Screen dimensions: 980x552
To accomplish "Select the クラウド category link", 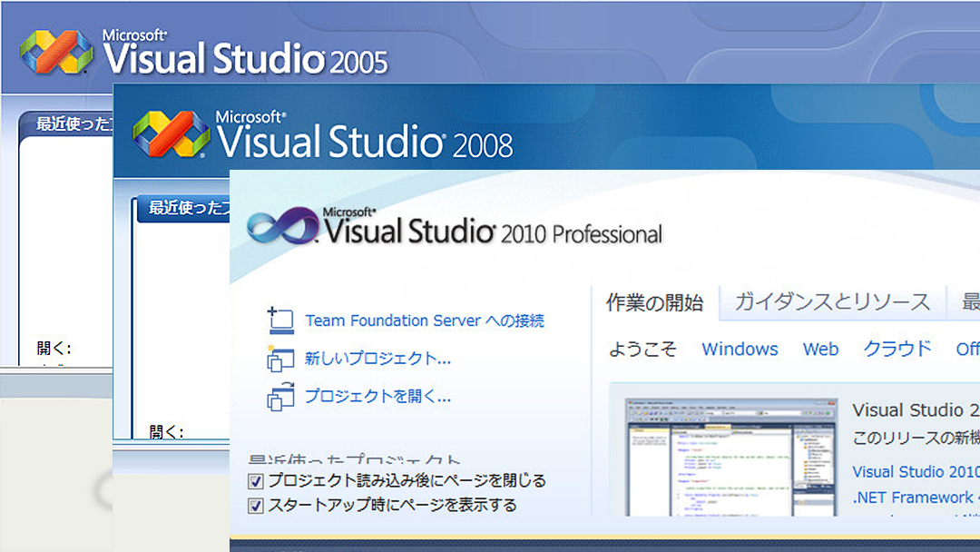I will point(897,349).
